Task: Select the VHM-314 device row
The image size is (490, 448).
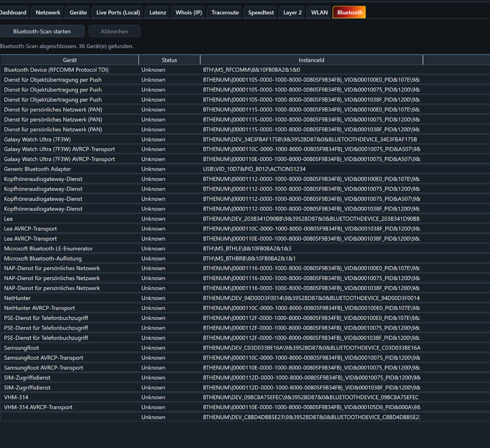Action: pyautogui.click(x=245, y=397)
